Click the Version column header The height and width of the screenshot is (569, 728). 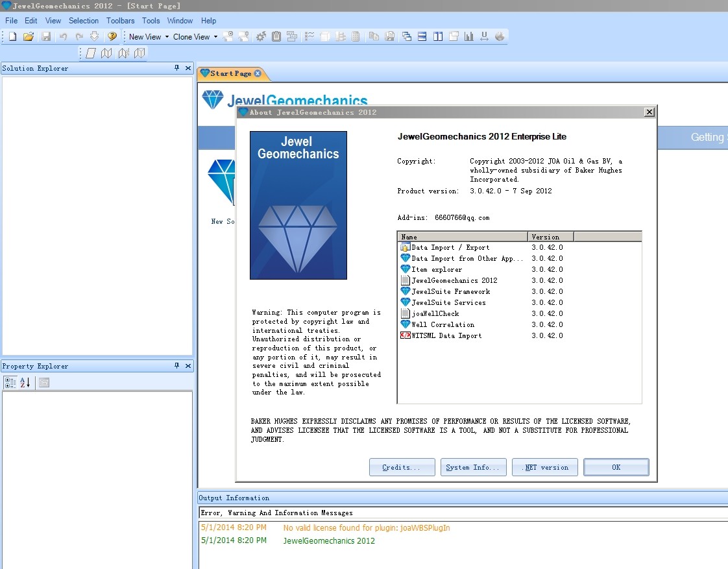pyautogui.click(x=551, y=237)
